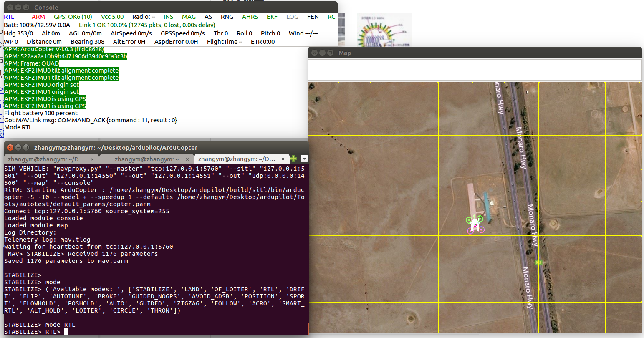Click the 'WP 0' waypoint readout
Image resolution: width=644 pixels, height=338 pixels.
[11, 42]
